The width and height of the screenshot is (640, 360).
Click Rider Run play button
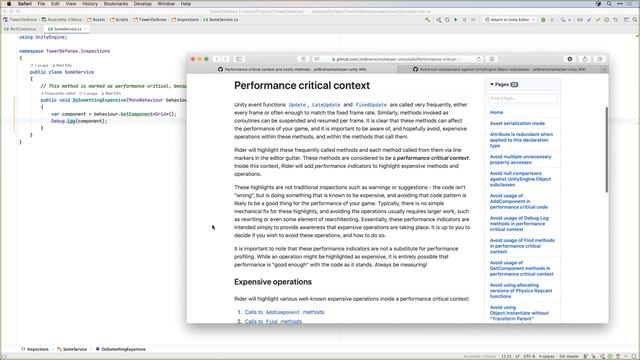[456, 20]
